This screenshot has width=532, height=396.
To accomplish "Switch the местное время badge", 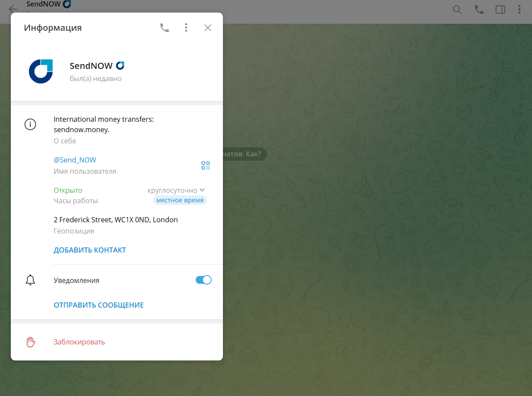I will pos(180,201).
